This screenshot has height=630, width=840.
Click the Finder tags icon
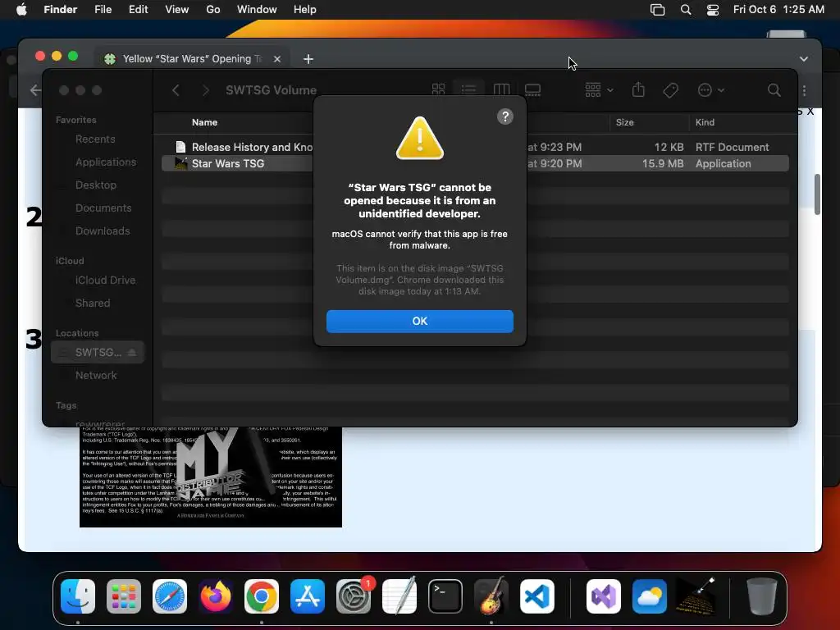coord(670,90)
